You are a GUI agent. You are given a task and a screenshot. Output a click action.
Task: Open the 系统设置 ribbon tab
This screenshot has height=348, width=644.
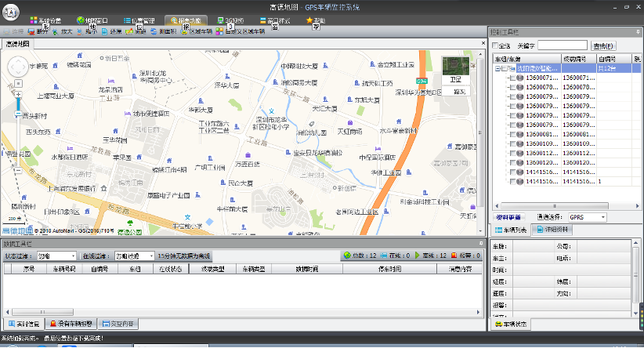[44, 20]
